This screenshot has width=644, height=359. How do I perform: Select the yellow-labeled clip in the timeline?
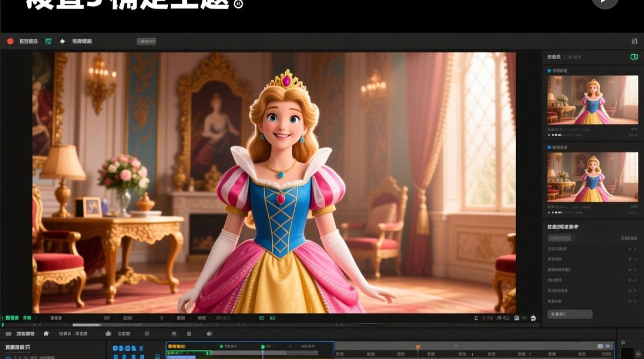coord(250,350)
